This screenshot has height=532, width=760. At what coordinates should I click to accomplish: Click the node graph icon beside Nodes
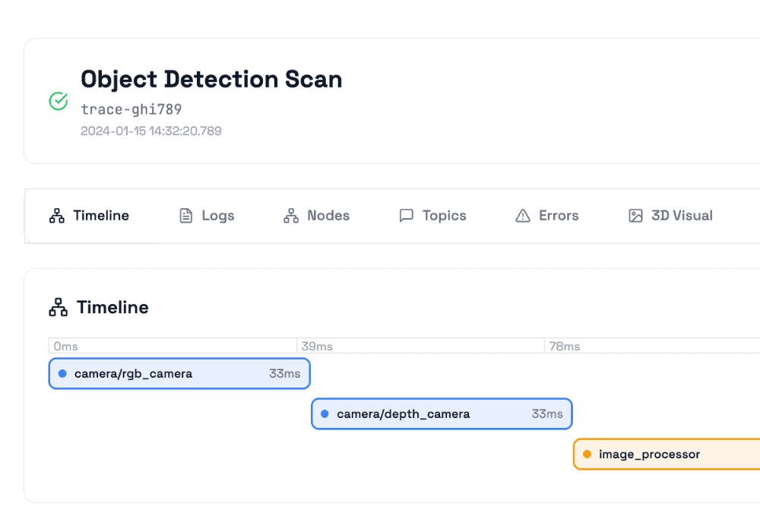290,216
